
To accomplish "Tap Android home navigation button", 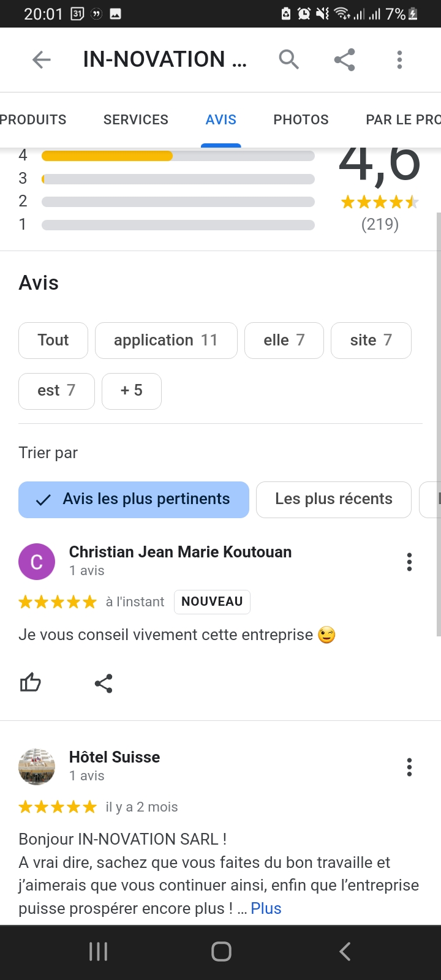I will click(x=221, y=951).
